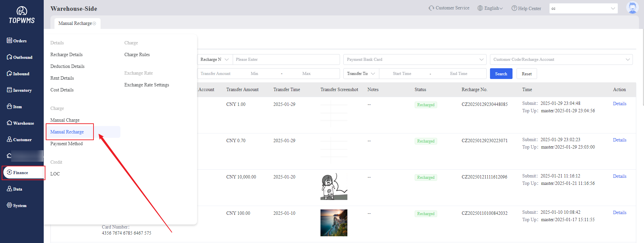
Task: Open the System gear icon
Action: coord(9,205)
